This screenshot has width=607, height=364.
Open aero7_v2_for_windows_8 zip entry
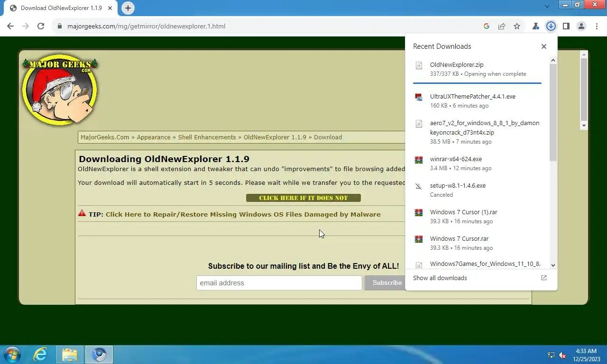tap(477, 132)
